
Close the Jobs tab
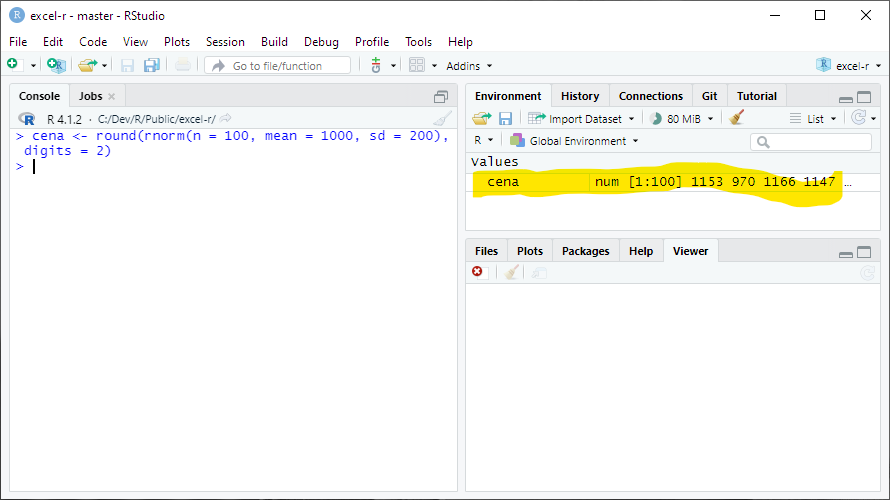tap(112, 96)
